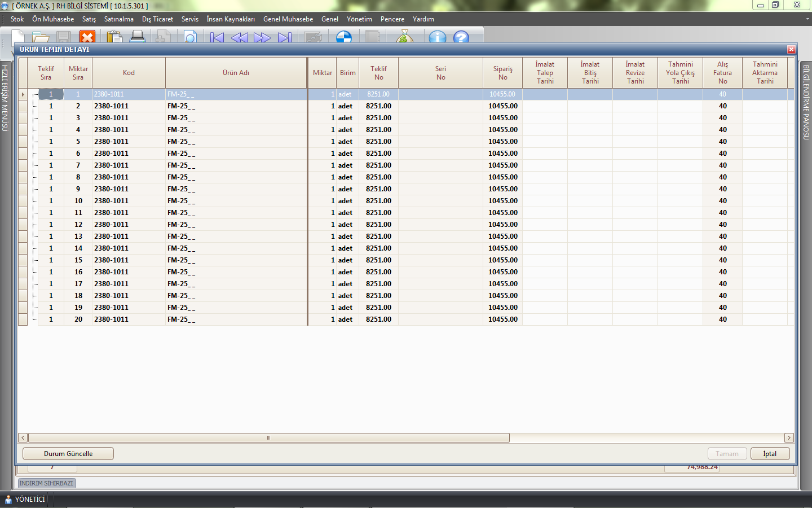
Task: Select the row with Miktar Sıra 12
Action: [x=78, y=225]
